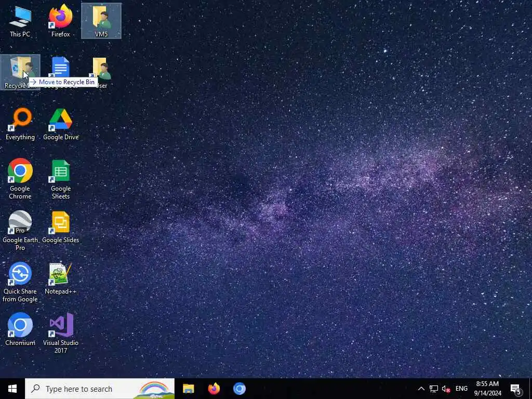This screenshot has width=532, height=399.
Task: Open the Chromium desktop shortcut
Action: [x=20, y=329]
